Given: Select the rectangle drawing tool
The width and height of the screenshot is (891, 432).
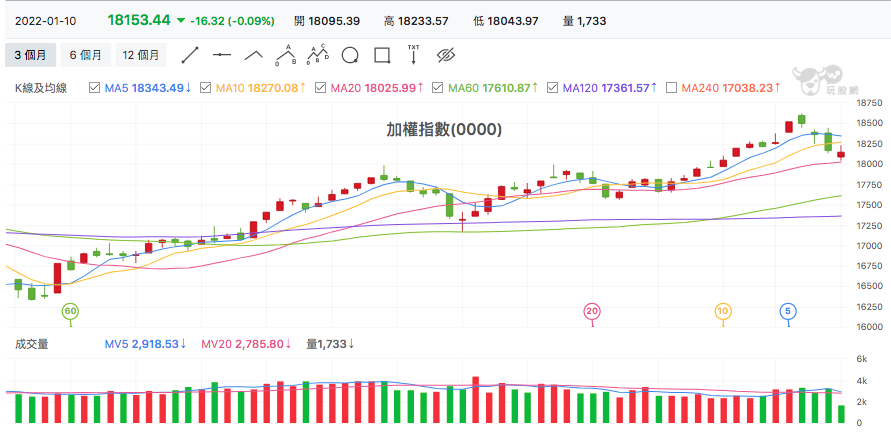Looking at the screenshot, I should (x=382, y=55).
